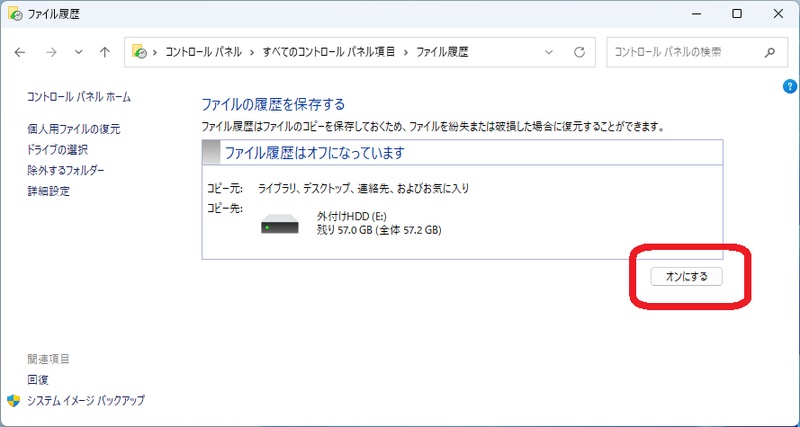
Task: Close the ファイル履歴 window
Action: point(778,14)
